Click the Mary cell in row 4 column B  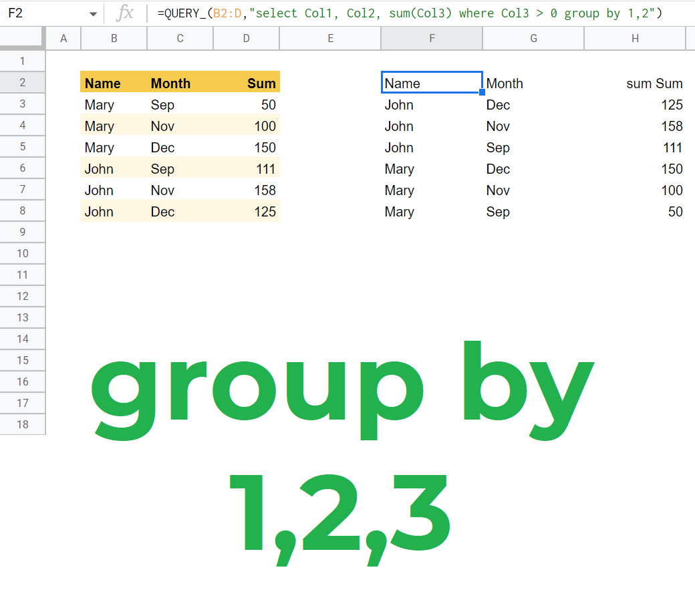[114, 126]
